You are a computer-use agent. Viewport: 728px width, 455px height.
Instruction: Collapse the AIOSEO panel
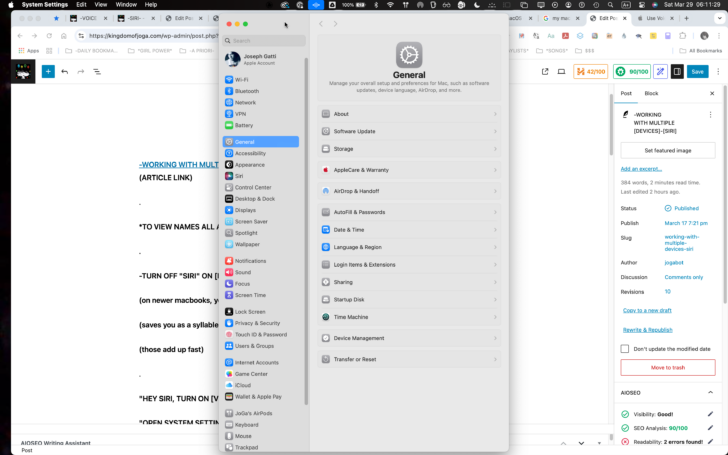point(710,393)
